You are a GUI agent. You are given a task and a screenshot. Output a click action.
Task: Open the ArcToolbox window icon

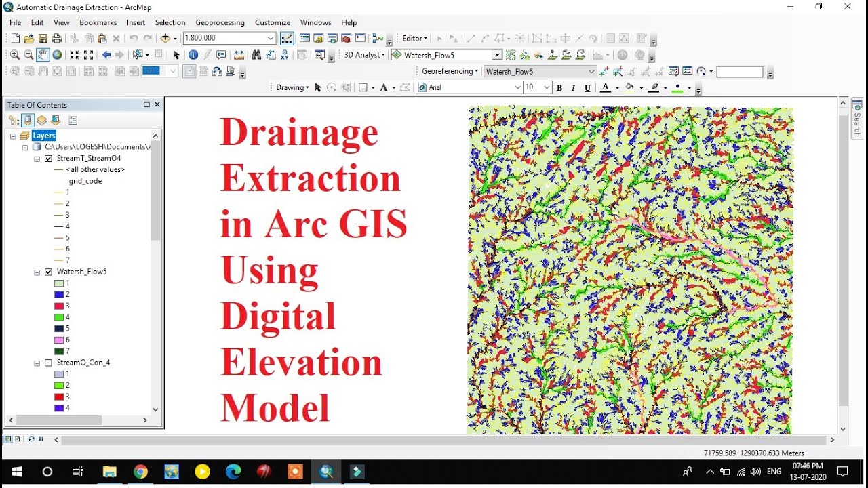(346, 39)
